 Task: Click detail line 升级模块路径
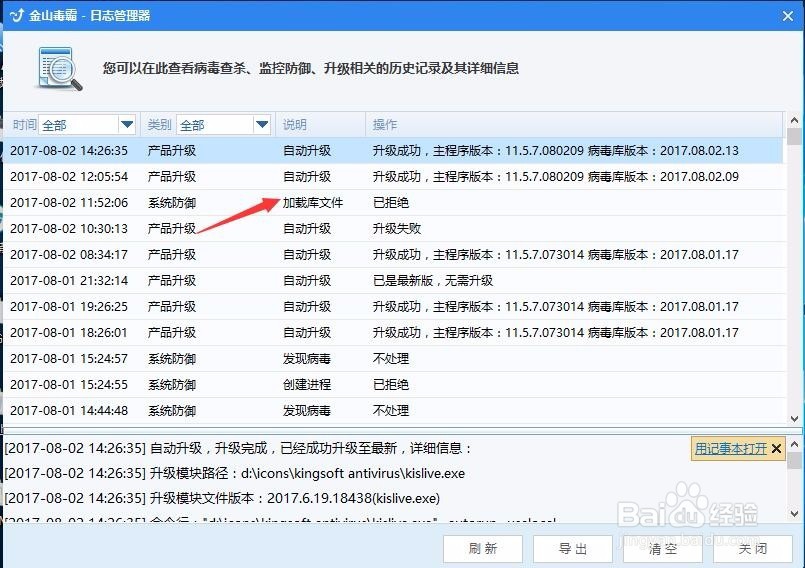tap(235, 473)
